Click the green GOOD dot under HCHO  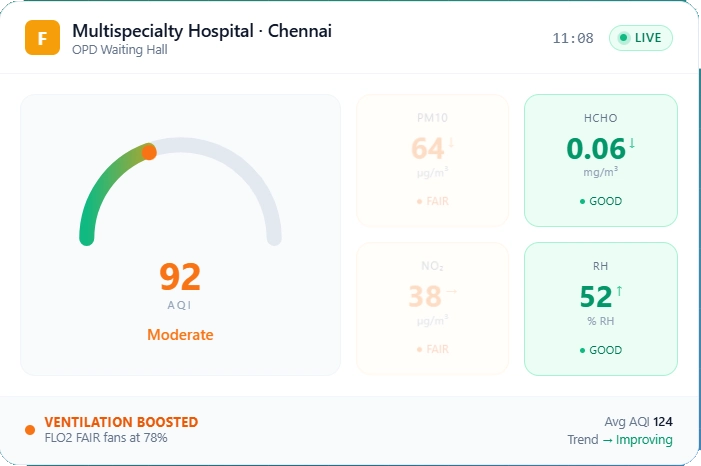[x=582, y=202]
